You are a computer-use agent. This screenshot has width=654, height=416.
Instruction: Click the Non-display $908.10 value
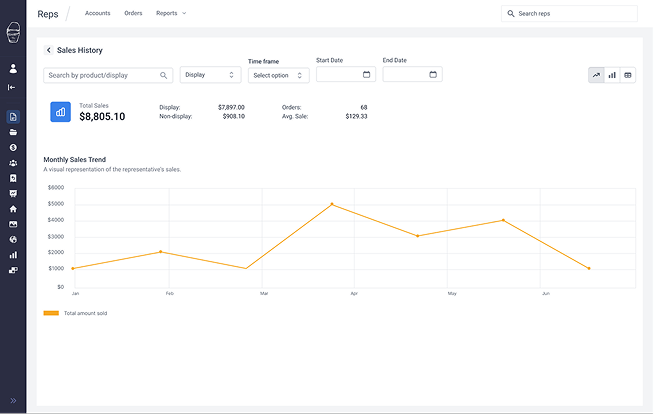click(234, 116)
